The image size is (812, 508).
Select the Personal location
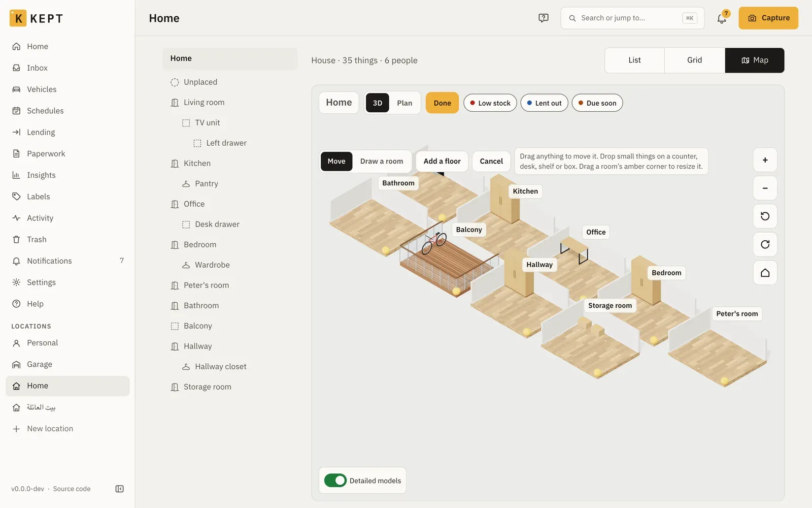point(67,343)
